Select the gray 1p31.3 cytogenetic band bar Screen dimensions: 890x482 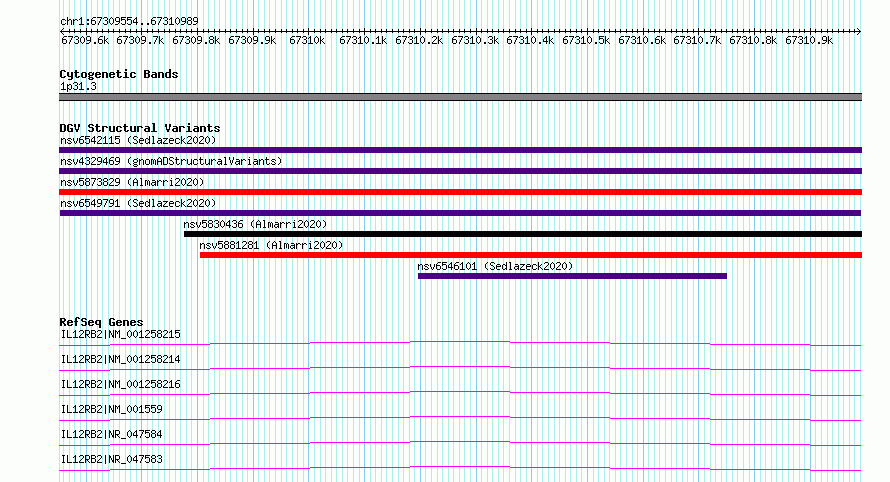(460, 97)
